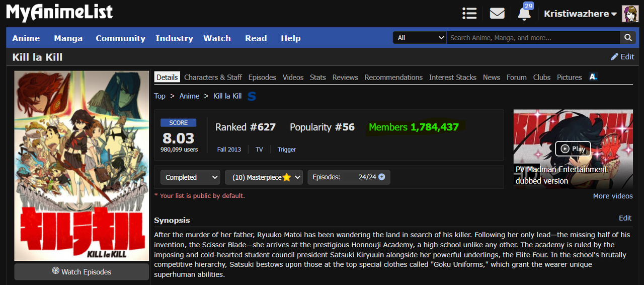
Task: Open notifications bell with 29 badge
Action: pos(524,13)
